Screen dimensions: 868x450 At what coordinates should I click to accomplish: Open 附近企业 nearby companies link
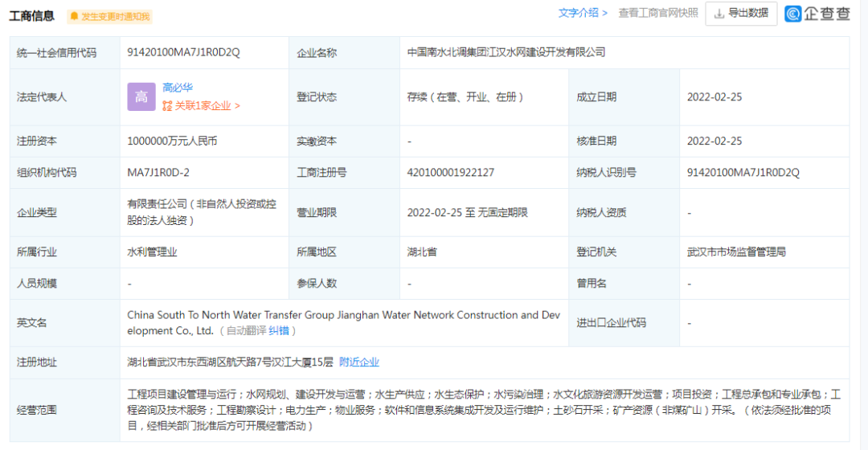[358, 362]
